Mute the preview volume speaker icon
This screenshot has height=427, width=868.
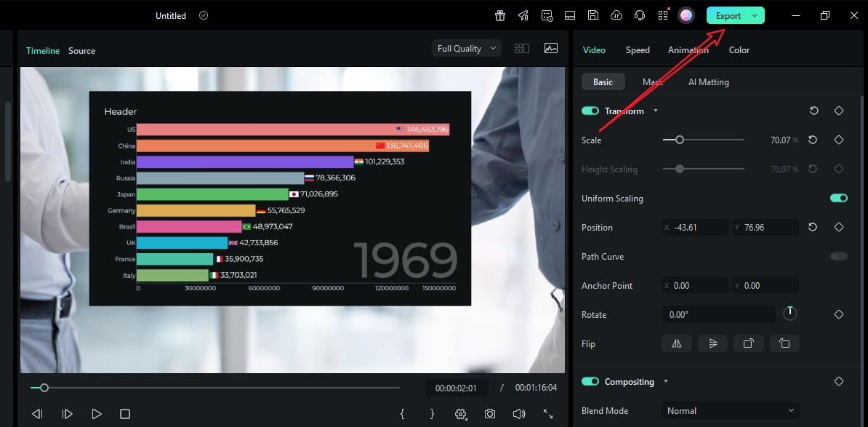point(519,414)
